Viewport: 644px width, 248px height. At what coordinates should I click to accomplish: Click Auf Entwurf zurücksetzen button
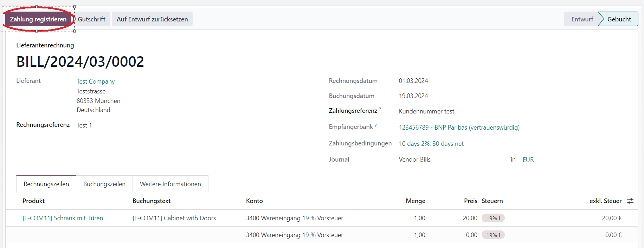[x=152, y=19]
